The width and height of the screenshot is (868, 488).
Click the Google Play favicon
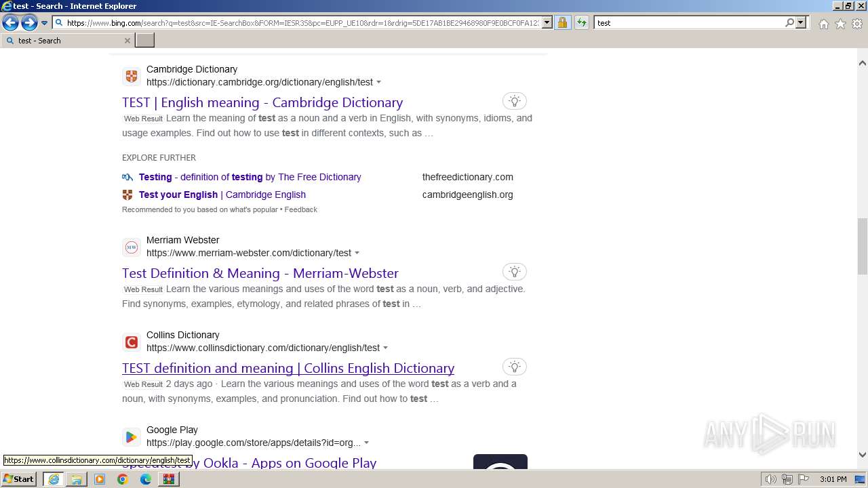click(132, 436)
